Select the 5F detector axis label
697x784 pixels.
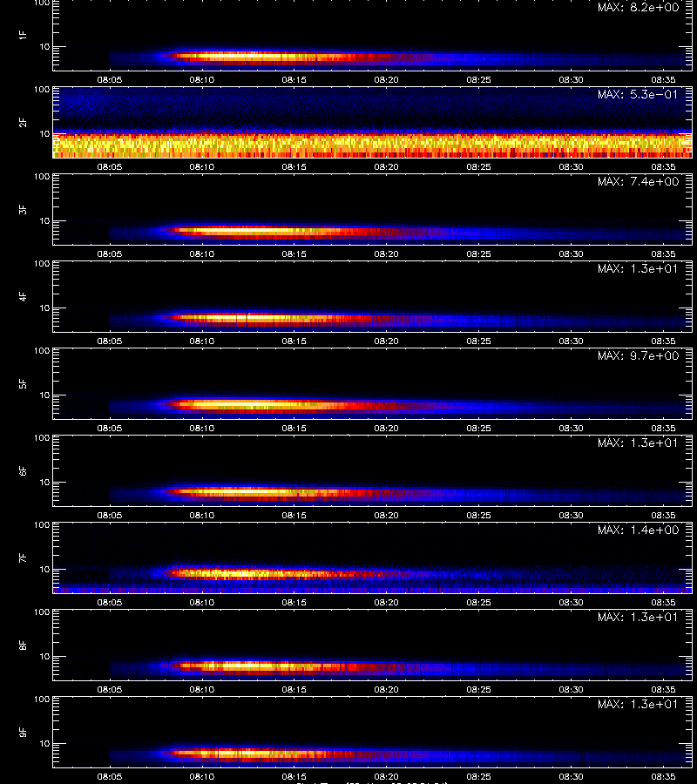[23, 383]
